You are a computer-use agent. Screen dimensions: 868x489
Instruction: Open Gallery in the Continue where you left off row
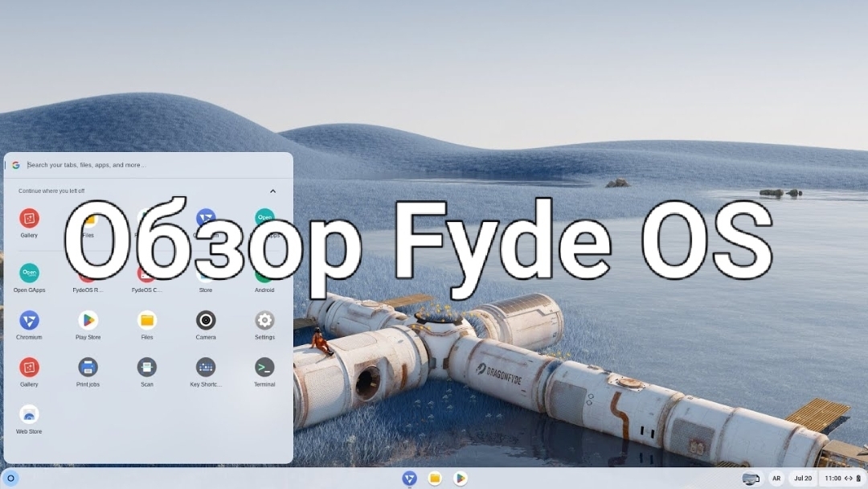click(29, 223)
